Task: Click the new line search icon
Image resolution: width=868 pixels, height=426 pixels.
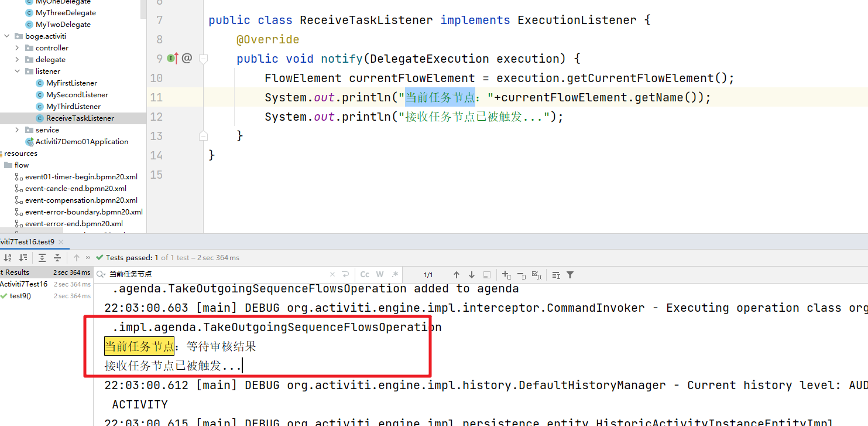Action: pyautogui.click(x=345, y=274)
